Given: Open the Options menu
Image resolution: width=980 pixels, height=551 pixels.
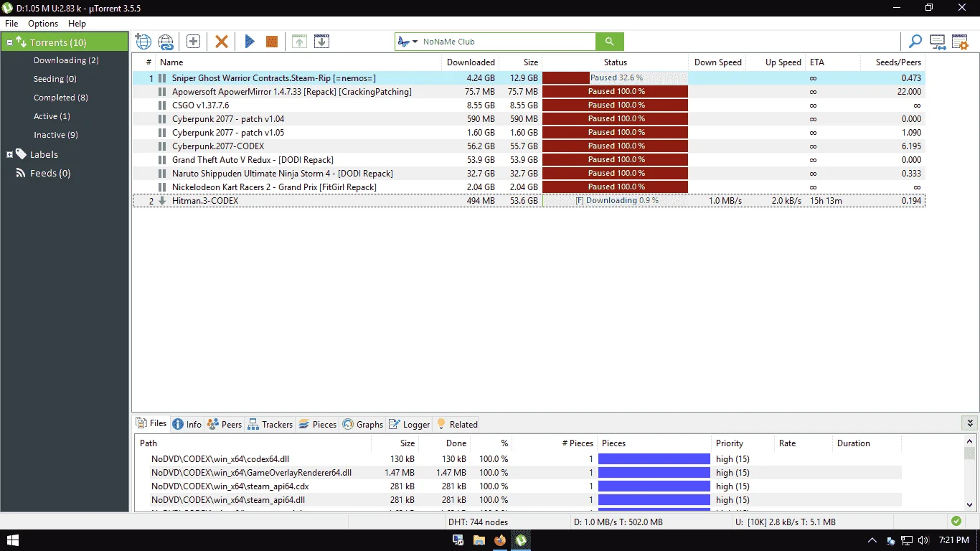Looking at the screenshot, I should [x=43, y=24].
